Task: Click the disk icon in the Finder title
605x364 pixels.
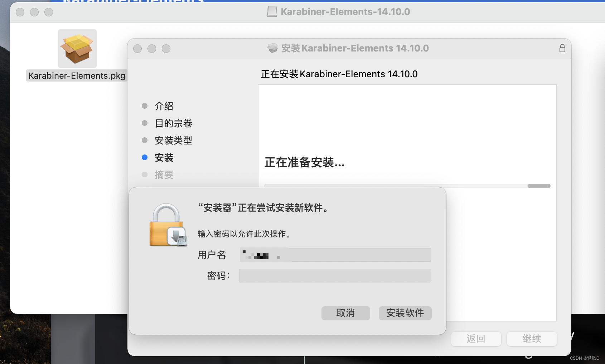Action: [272, 12]
